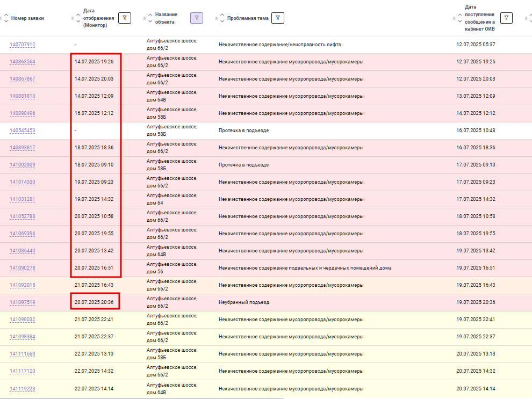Sort Дата поступления ascending with up arrow
The image size is (532, 399).
(460, 15)
